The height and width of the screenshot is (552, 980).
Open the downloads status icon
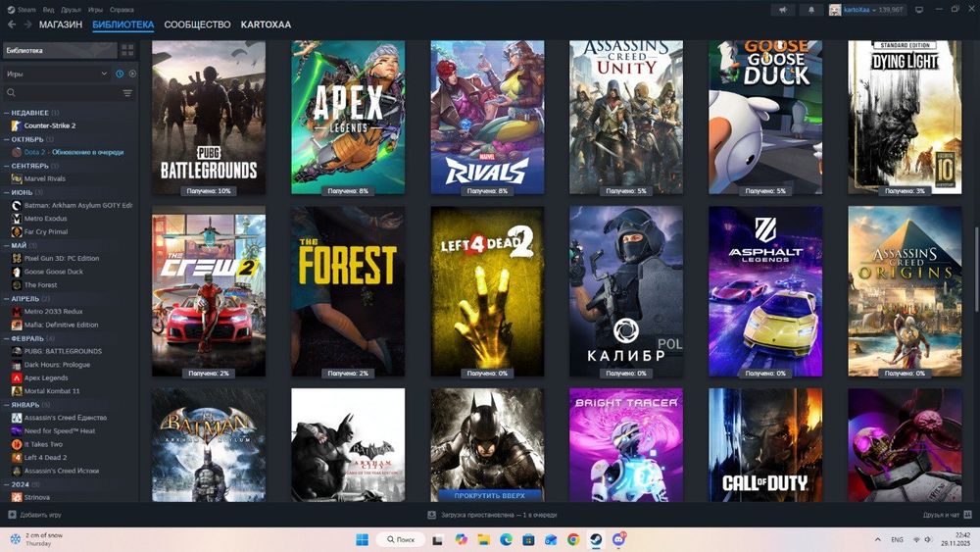pos(431,515)
